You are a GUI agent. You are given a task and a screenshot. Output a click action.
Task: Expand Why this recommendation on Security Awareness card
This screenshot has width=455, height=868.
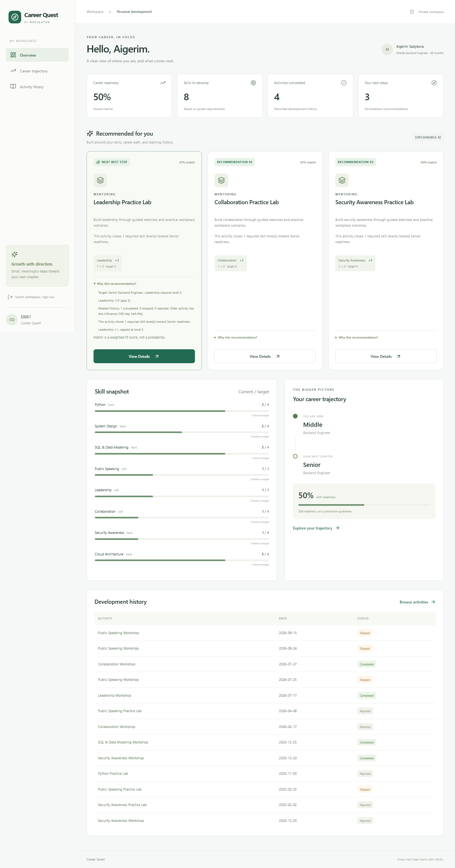point(357,337)
